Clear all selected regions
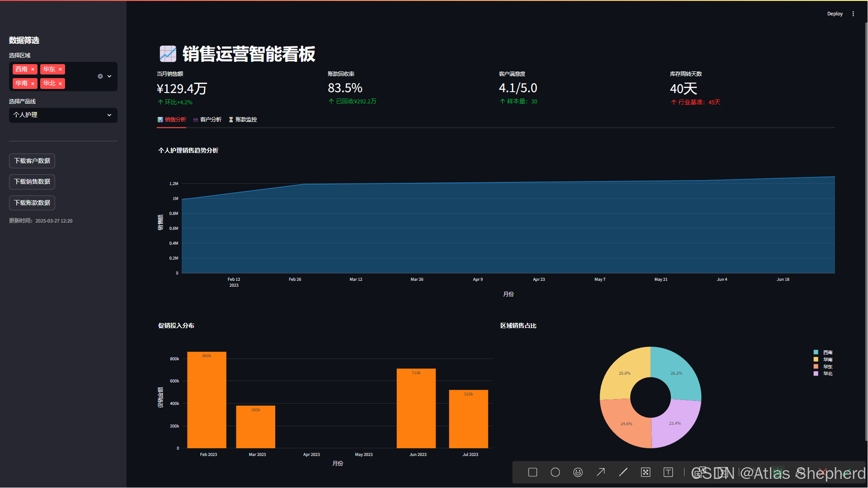Viewport: 868px width, 488px height. (100, 76)
